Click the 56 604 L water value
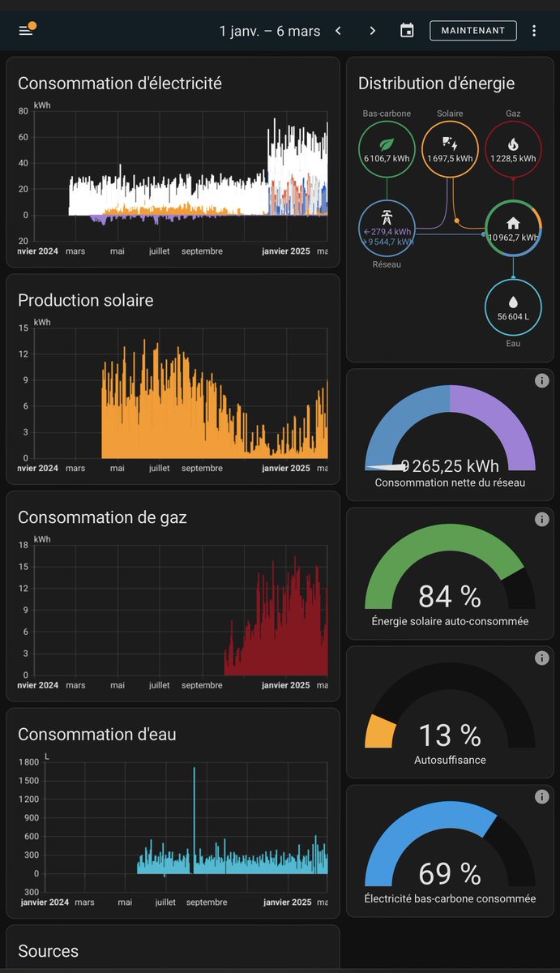 pyautogui.click(x=513, y=316)
